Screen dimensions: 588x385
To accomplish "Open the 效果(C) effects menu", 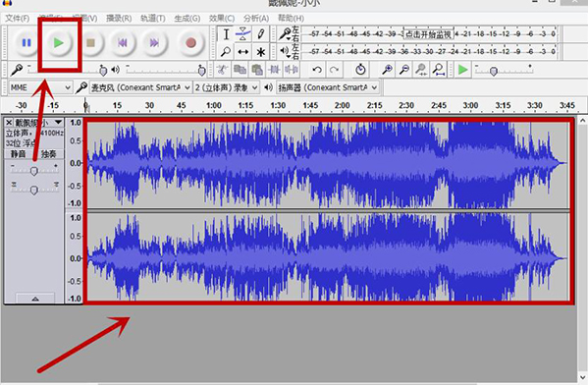I will (222, 18).
